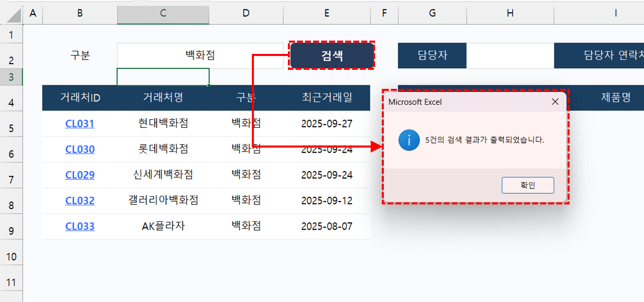Viewport: 644px width, 302px height.
Task: Open the CL031 client hyperlink
Action: click(80, 124)
